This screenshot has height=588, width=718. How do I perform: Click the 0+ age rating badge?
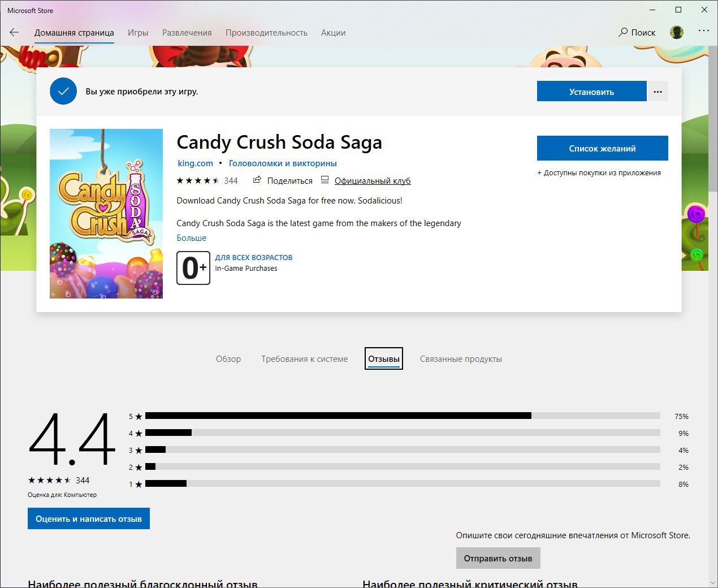coord(193,268)
